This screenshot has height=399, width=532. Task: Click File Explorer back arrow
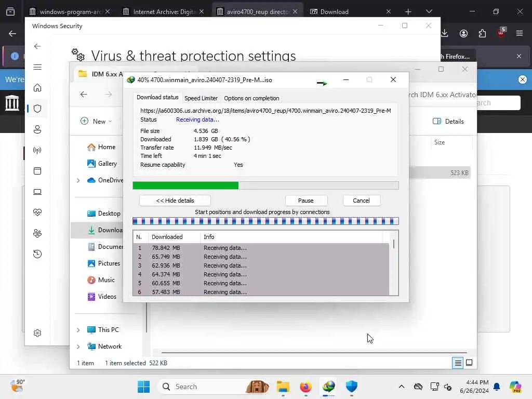[x=84, y=95]
